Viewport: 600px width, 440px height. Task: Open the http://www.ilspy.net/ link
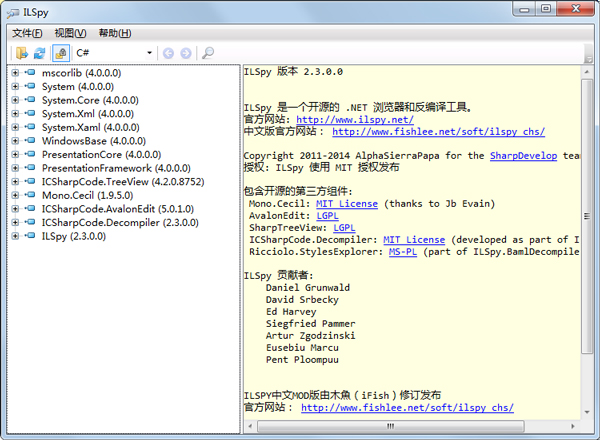[355, 119]
